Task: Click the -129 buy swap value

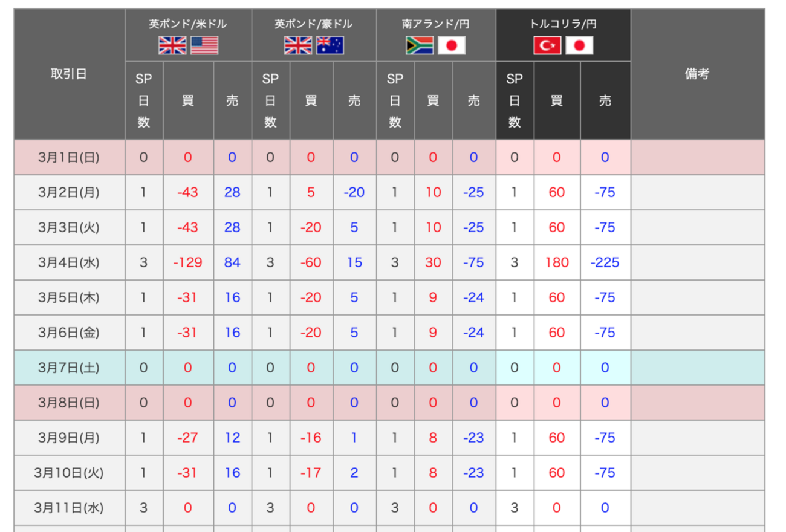Action: click(187, 262)
